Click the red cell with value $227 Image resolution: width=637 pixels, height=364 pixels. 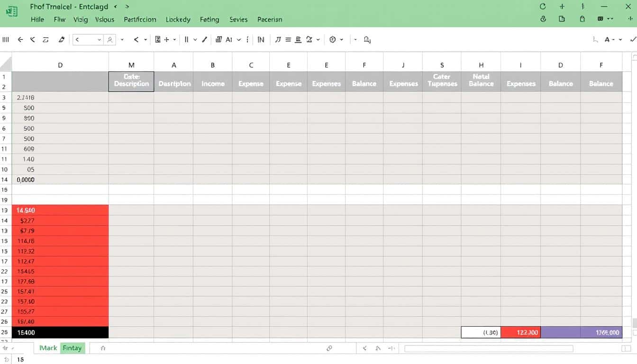pyautogui.click(x=60, y=220)
